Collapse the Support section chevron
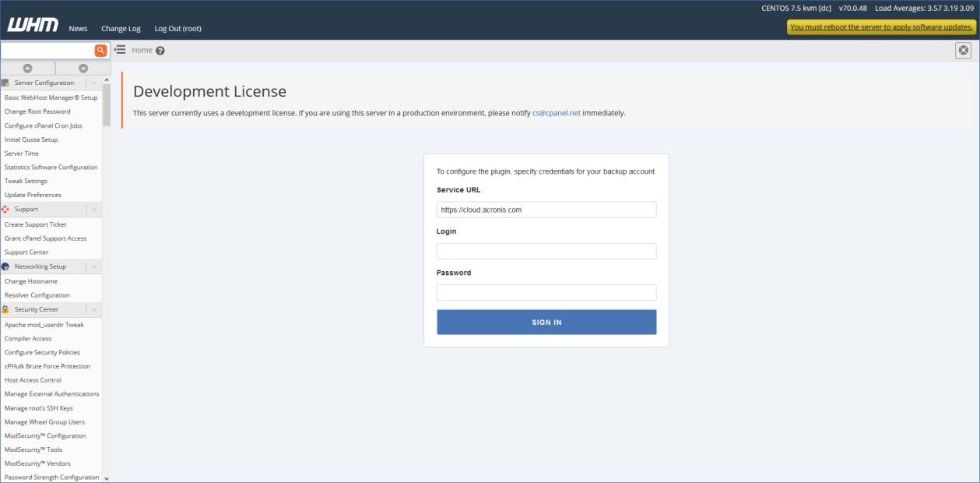980x483 pixels. (94, 209)
